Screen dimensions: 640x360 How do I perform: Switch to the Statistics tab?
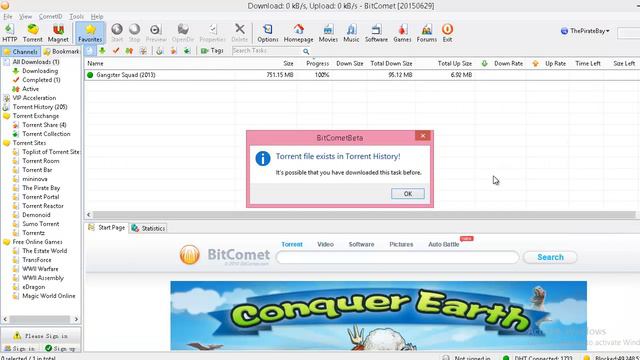[149, 228]
